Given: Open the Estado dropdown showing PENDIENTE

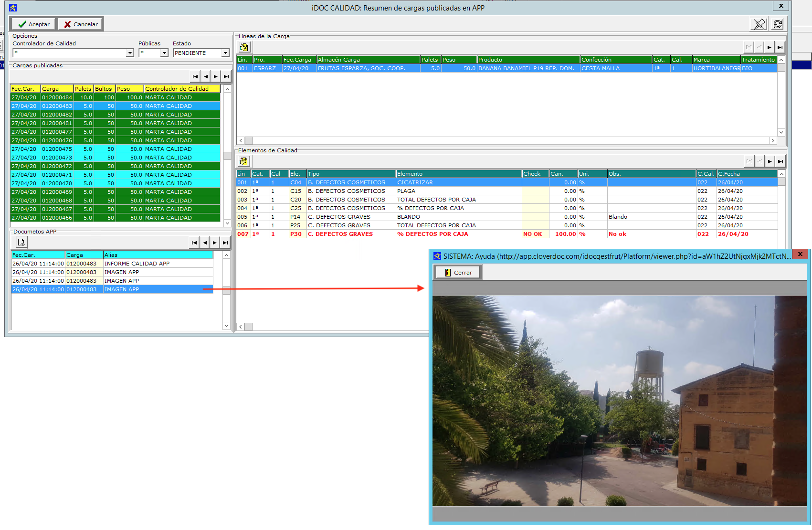Looking at the screenshot, I should pyautogui.click(x=225, y=53).
